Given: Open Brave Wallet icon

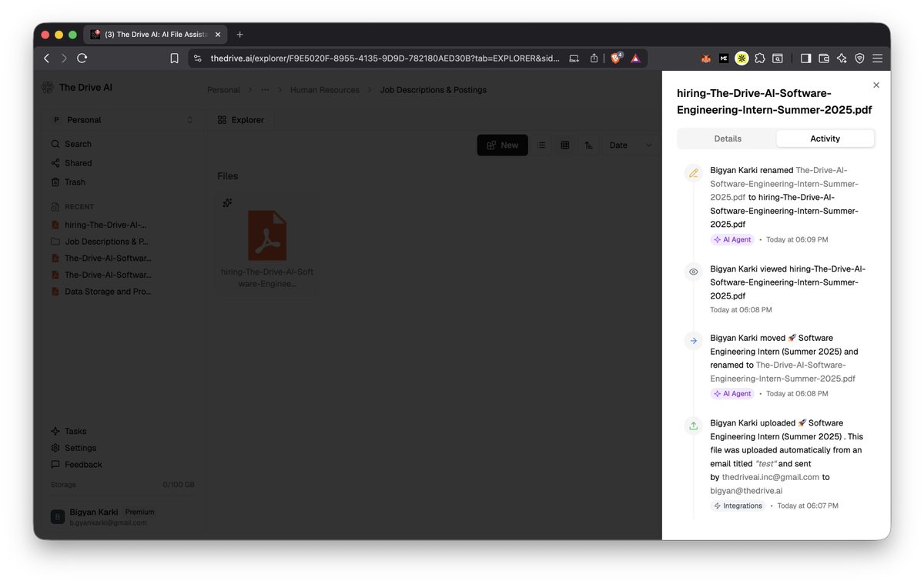Looking at the screenshot, I should point(824,58).
